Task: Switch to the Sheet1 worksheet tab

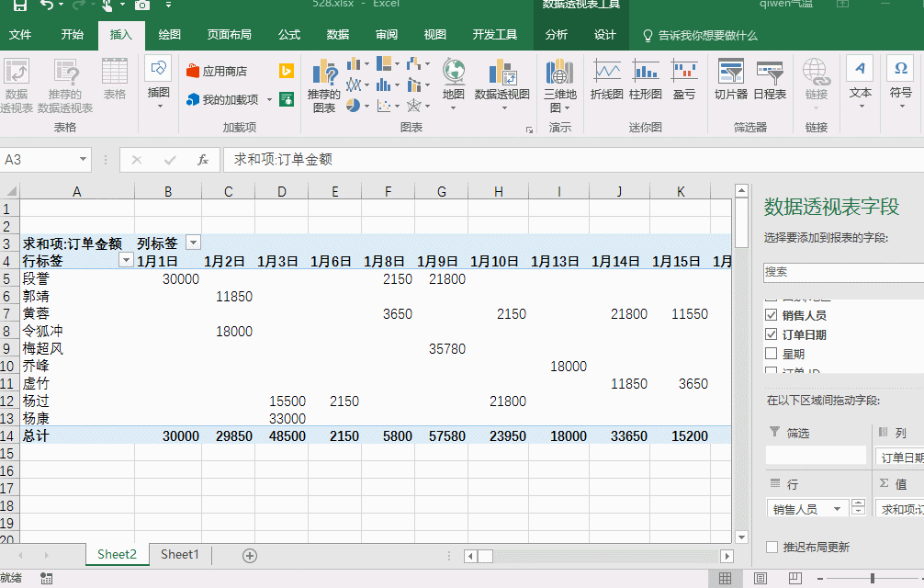Action: click(180, 554)
